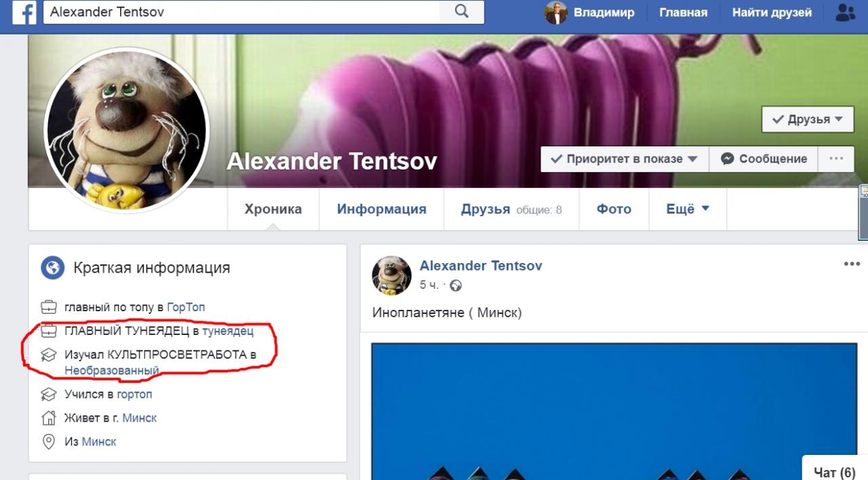Click the search field containing Alexander Tentsov

pyautogui.click(x=241, y=12)
